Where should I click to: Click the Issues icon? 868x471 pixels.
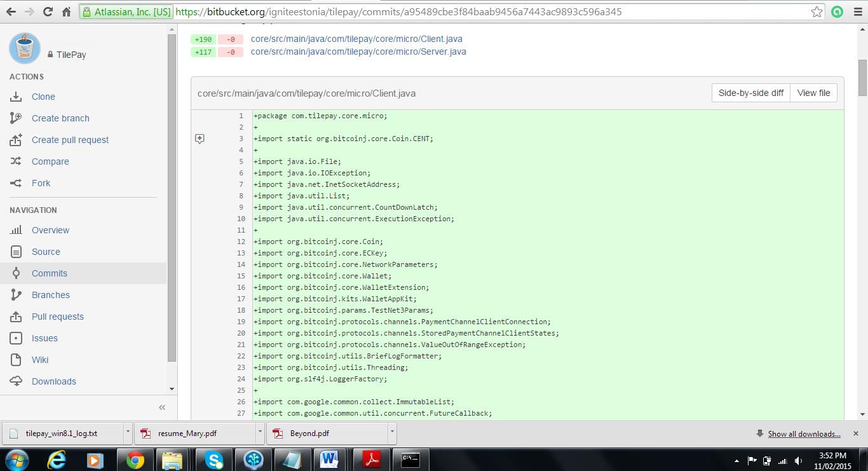pyautogui.click(x=17, y=338)
